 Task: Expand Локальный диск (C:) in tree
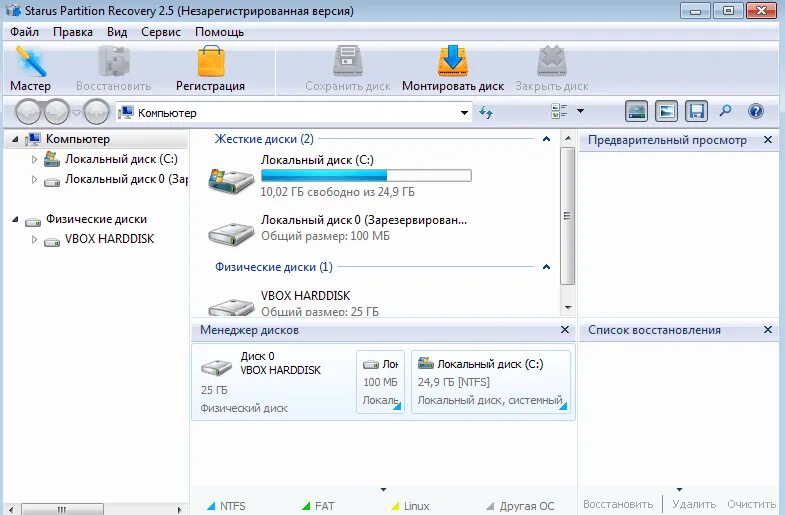34,160
